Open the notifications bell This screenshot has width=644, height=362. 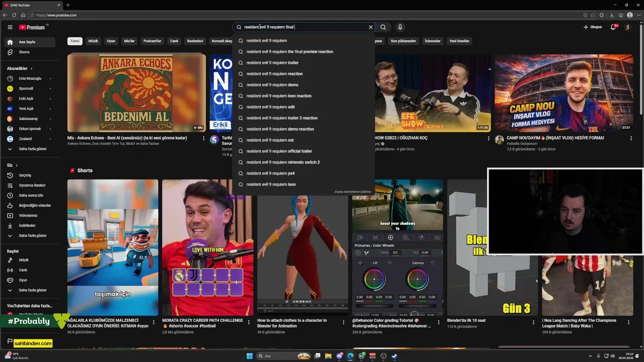click(x=613, y=27)
